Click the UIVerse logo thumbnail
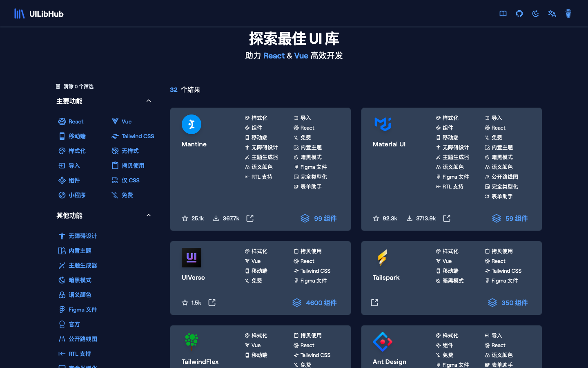The width and height of the screenshot is (588, 368). pos(191,258)
